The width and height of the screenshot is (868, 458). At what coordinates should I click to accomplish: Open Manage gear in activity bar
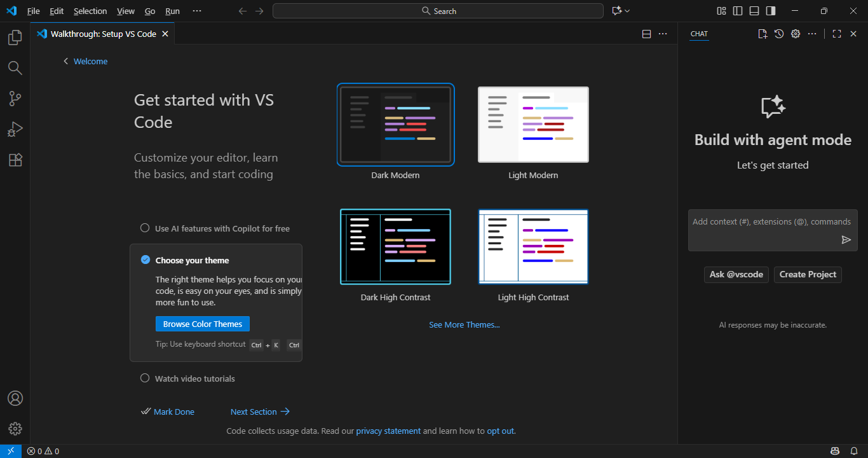[x=15, y=429]
